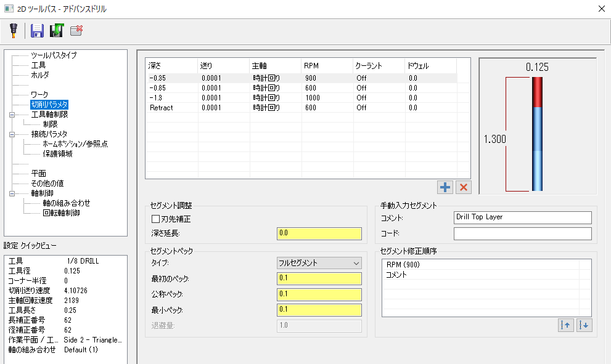Collapse the 接続パラメタ tree node
The height and width of the screenshot is (364, 611).
coord(12,134)
